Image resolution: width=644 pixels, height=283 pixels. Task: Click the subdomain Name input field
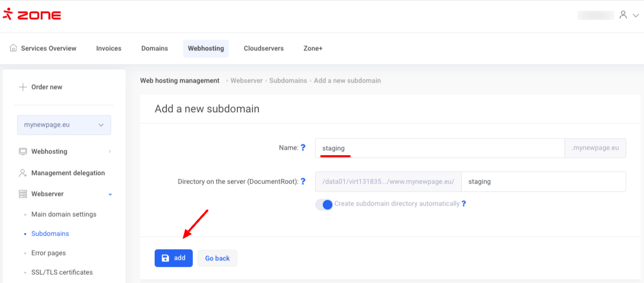pyautogui.click(x=439, y=148)
